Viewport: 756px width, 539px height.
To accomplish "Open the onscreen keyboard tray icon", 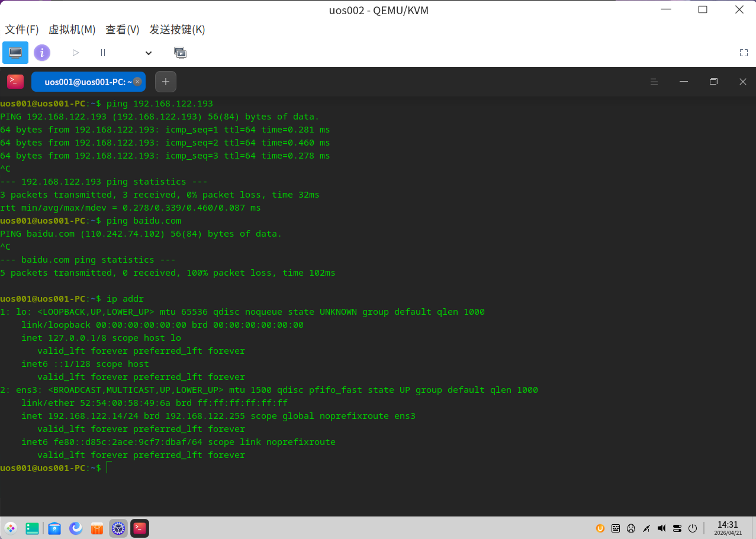I will [x=616, y=528].
